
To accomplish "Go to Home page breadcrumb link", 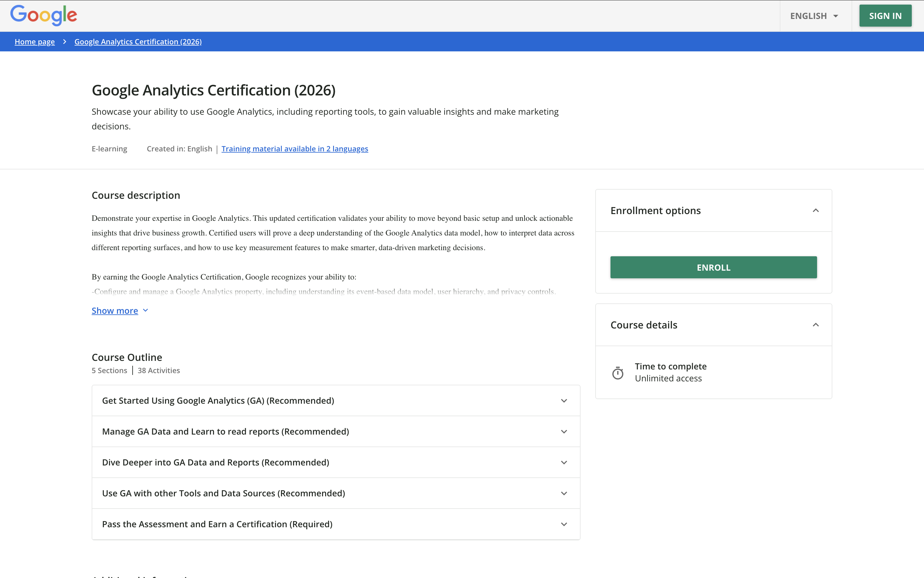I will 35,42.
